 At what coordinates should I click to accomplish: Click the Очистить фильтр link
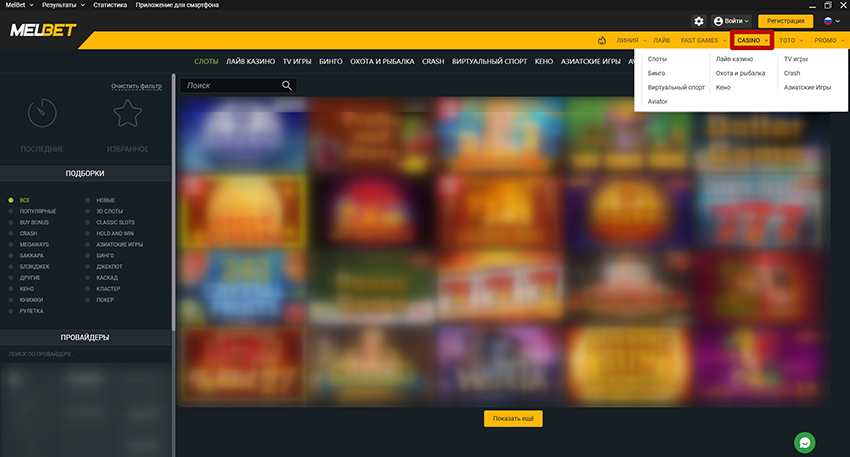click(136, 87)
